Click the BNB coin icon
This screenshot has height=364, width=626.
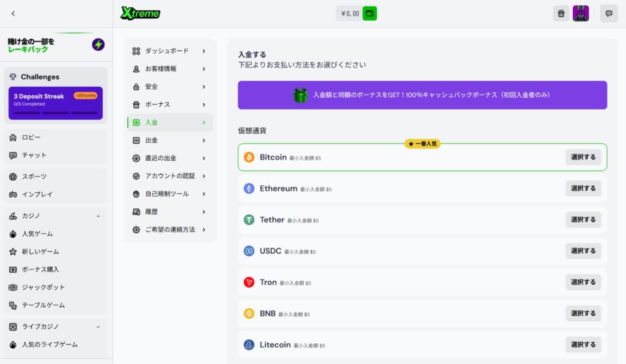click(249, 313)
